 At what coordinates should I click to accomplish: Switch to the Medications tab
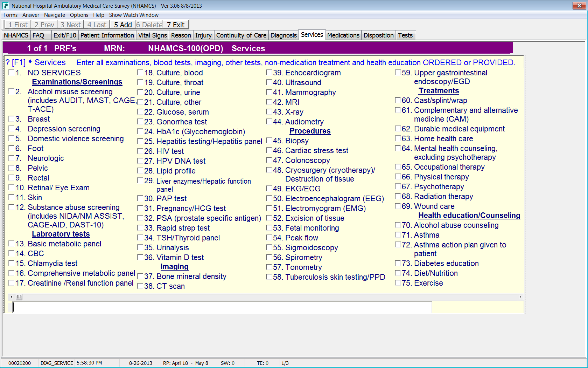tap(343, 35)
